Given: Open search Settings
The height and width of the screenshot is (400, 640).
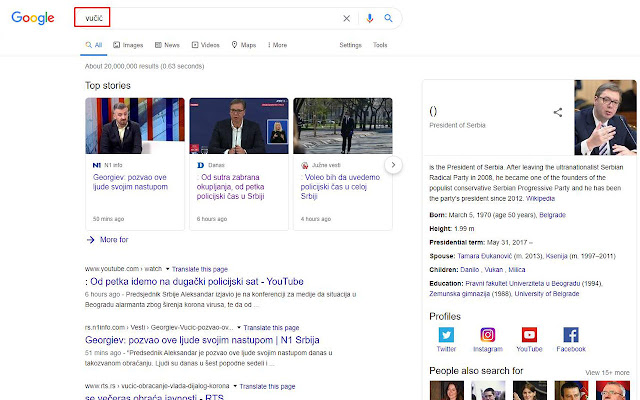Looking at the screenshot, I should point(350,45).
